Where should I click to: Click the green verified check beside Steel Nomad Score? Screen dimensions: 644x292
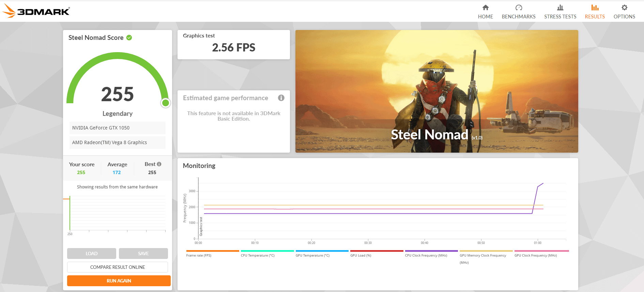[x=129, y=37]
